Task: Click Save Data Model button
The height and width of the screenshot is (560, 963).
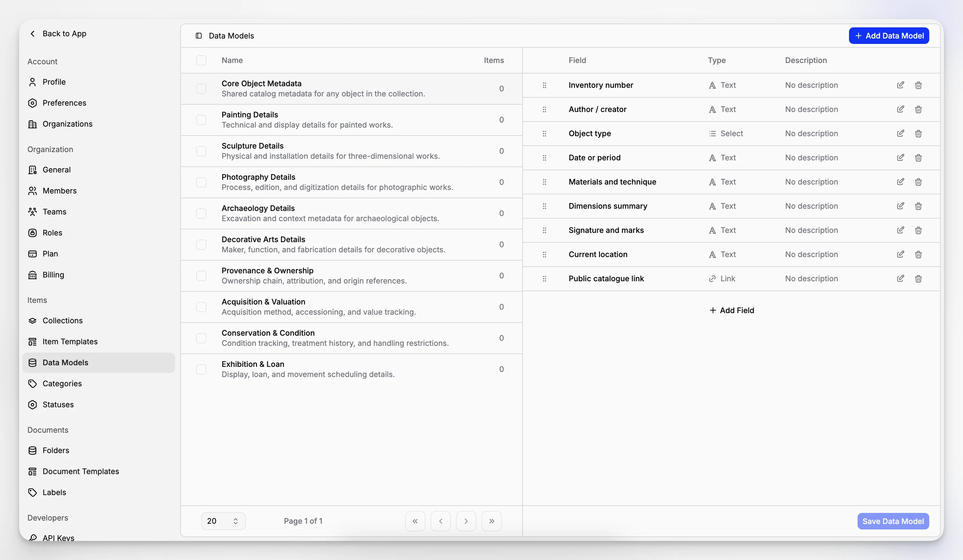Action: [x=893, y=521]
